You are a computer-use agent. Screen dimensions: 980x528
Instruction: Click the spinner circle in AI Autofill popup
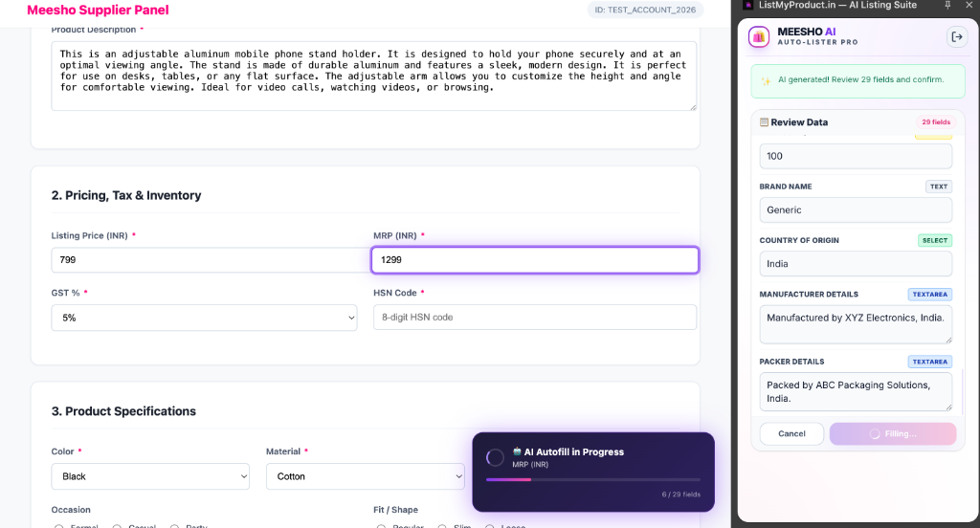point(495,458)
